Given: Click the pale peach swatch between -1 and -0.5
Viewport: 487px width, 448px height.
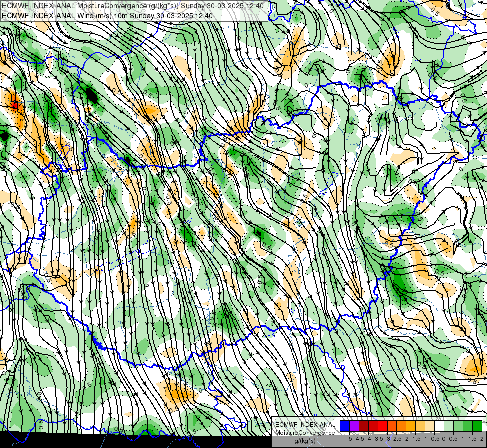Looking at the screenshot, I should point(430,426).
